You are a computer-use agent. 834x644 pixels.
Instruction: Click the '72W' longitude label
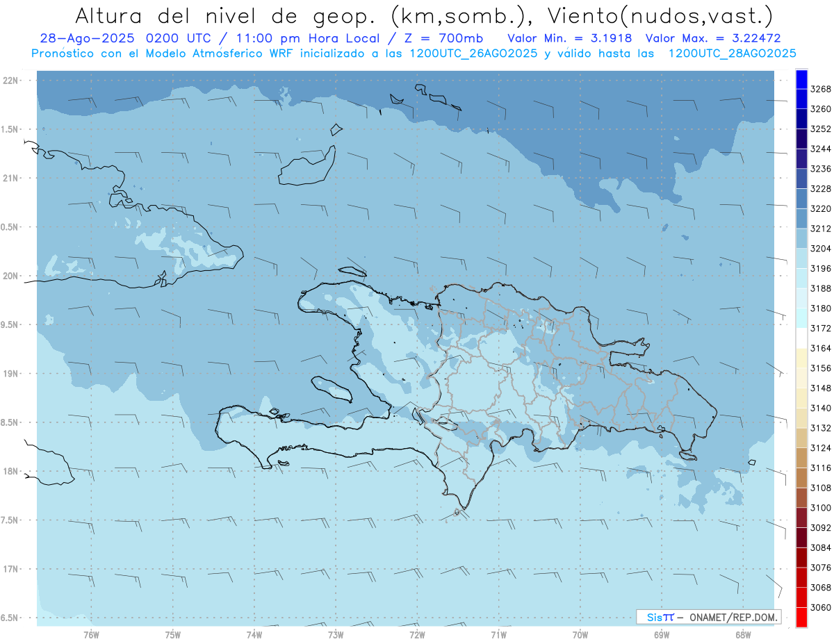point(417,634)
